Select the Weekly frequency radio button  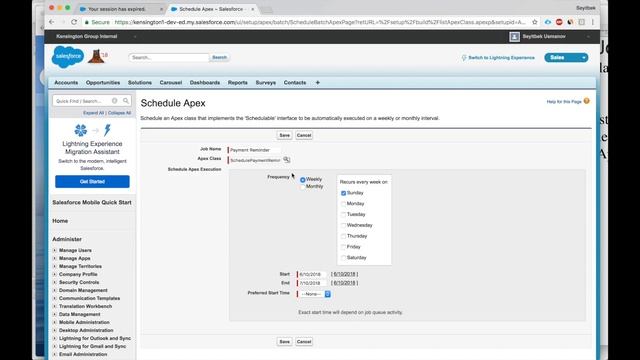click(302, 180)
